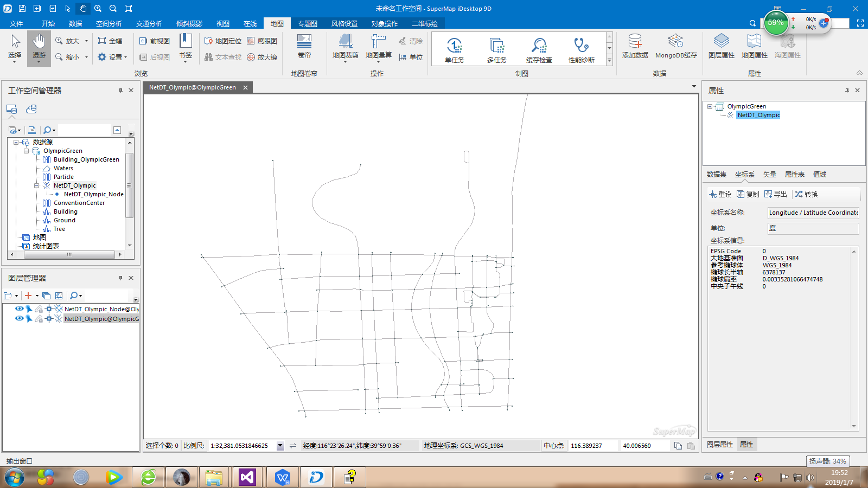Click 复制 to copy coordinate system
The height and width of the screenshot is (488, 868).
point(748,194)
